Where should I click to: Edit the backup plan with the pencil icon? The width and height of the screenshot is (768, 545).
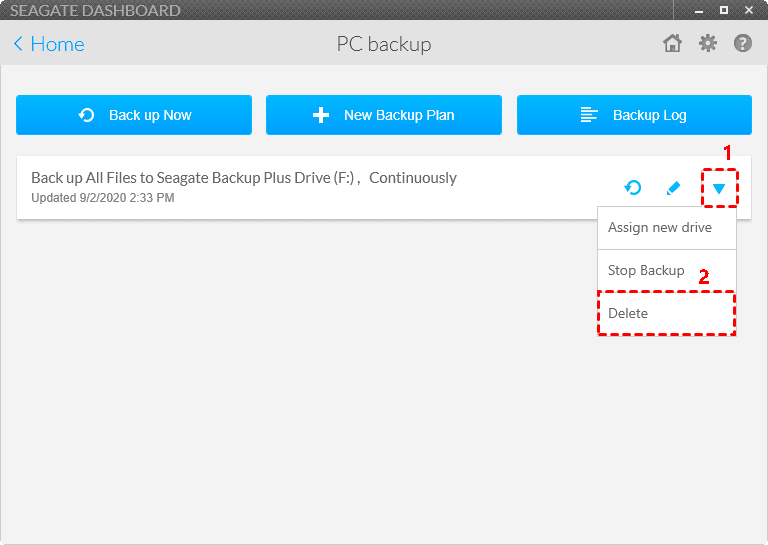(x=673, y=188)
